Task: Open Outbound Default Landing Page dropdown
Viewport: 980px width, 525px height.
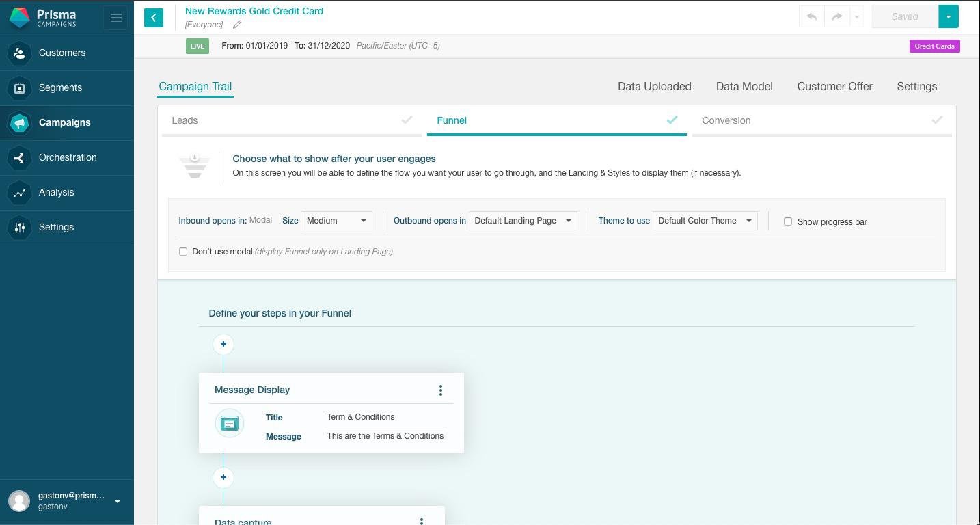Action: click(x=523, y=221)
